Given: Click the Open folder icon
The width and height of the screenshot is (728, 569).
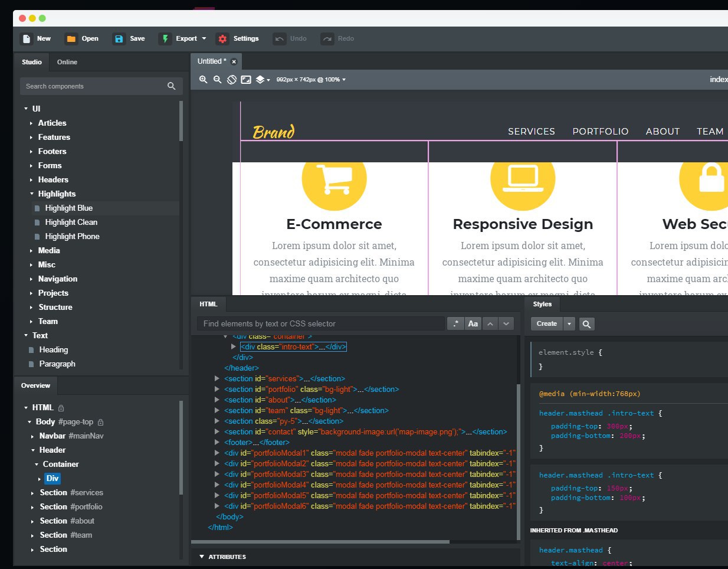Looking at the screenshot, I should (x=71, y=39).
